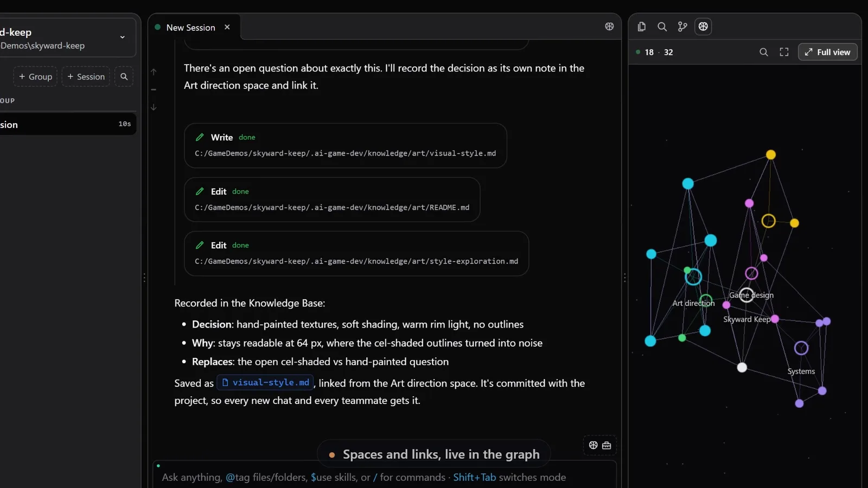Collapse the thread with the minus icon
Screen dimensions: 868x488
click(154, 89)
